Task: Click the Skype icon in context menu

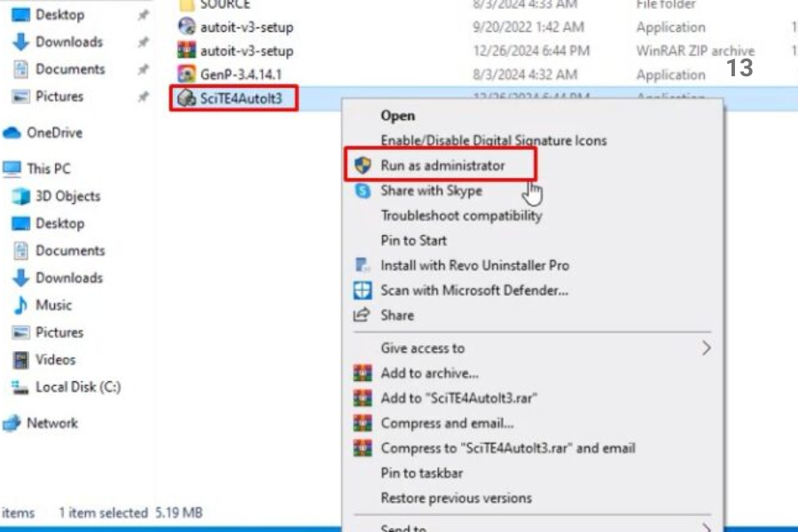Action: (363, 191)
